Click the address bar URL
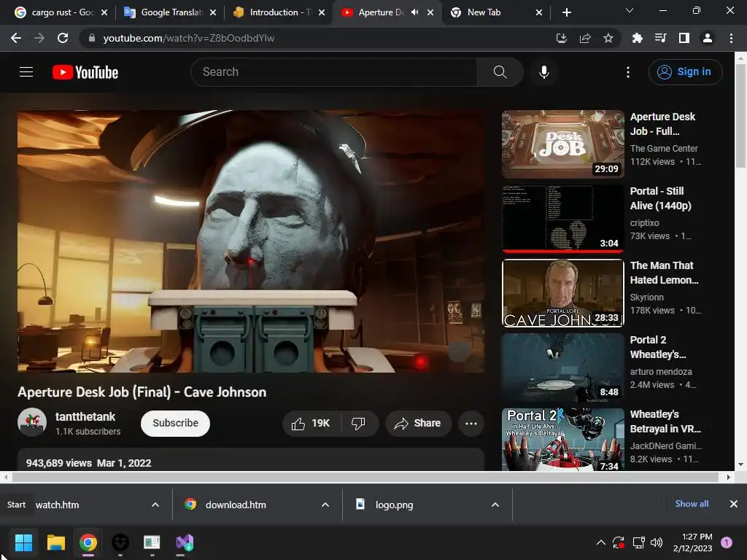747x560 pixels. pos(189,38)
